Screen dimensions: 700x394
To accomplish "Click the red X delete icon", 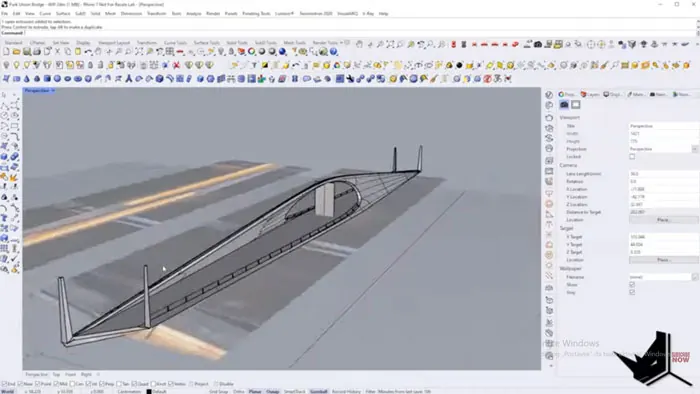I will [x=177, y=65].
